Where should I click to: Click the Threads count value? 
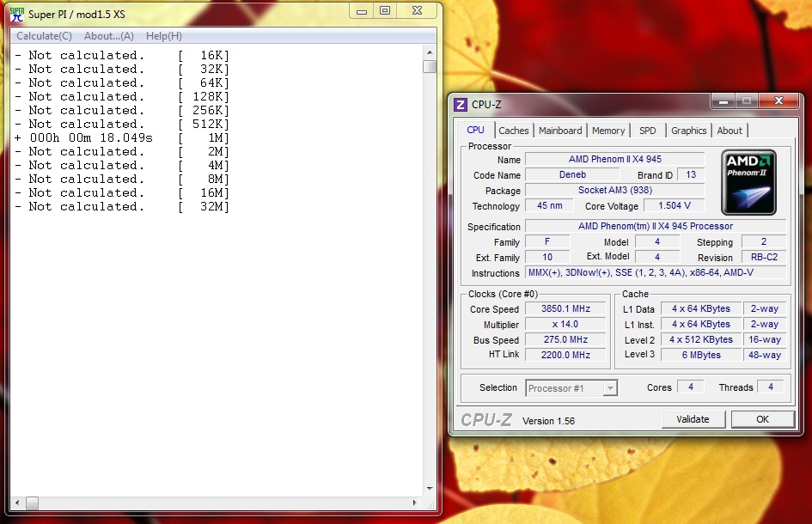click(x=771, y=387)
